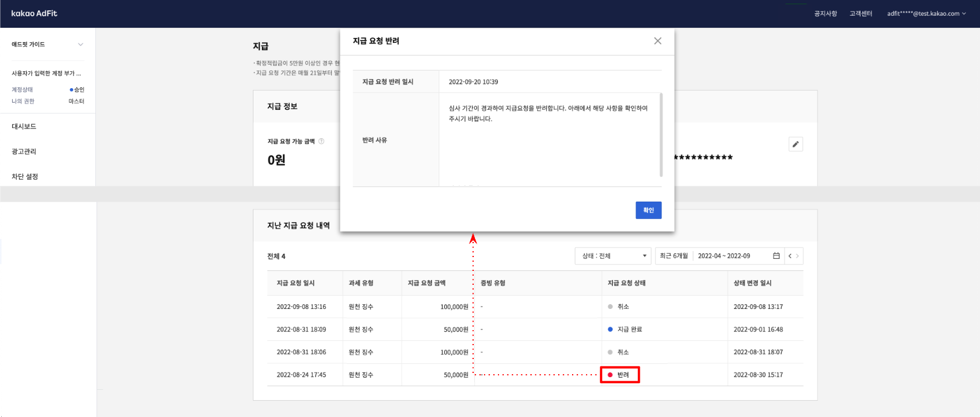Go to previous period with left arrow
This screenshot has width=980, height=417.
[x=790, y=256]
